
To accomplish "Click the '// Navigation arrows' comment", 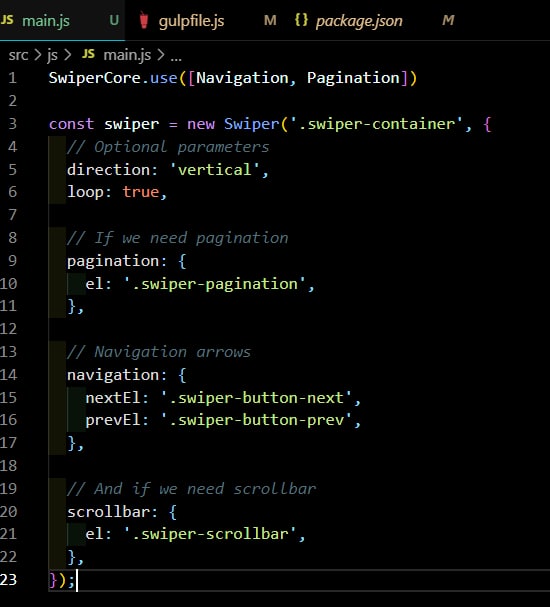I will coord(159,352).
